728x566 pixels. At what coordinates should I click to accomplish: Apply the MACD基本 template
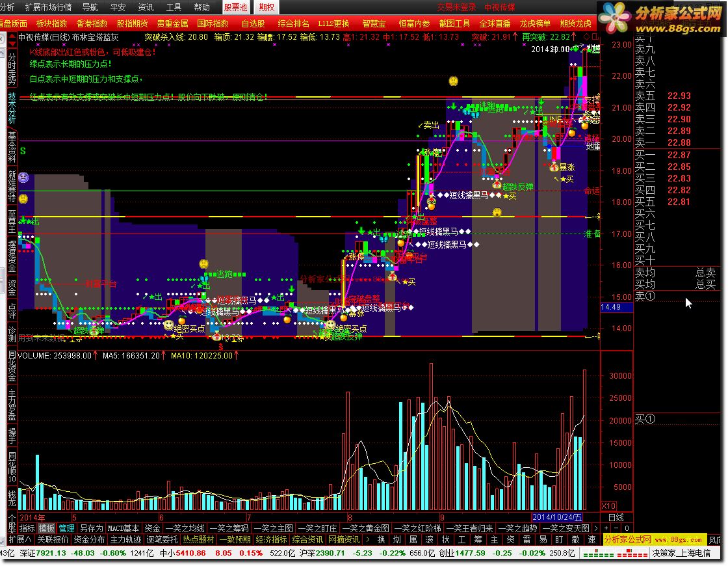(123, 528)
